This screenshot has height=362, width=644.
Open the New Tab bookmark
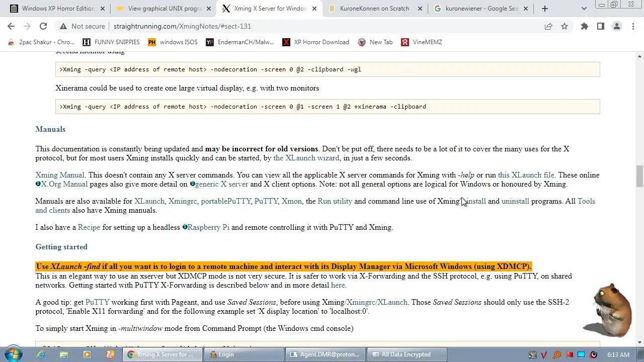pyautogui.click(x=375, y=42)
